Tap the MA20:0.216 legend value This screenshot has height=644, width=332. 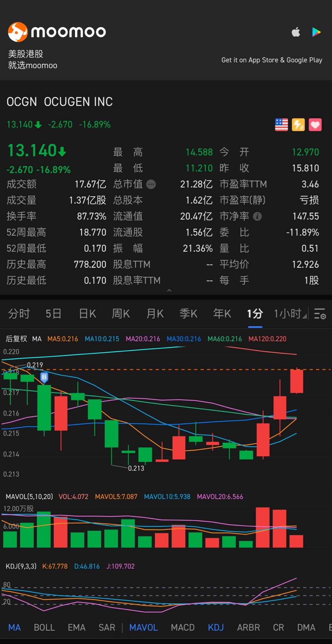[143, 339]
